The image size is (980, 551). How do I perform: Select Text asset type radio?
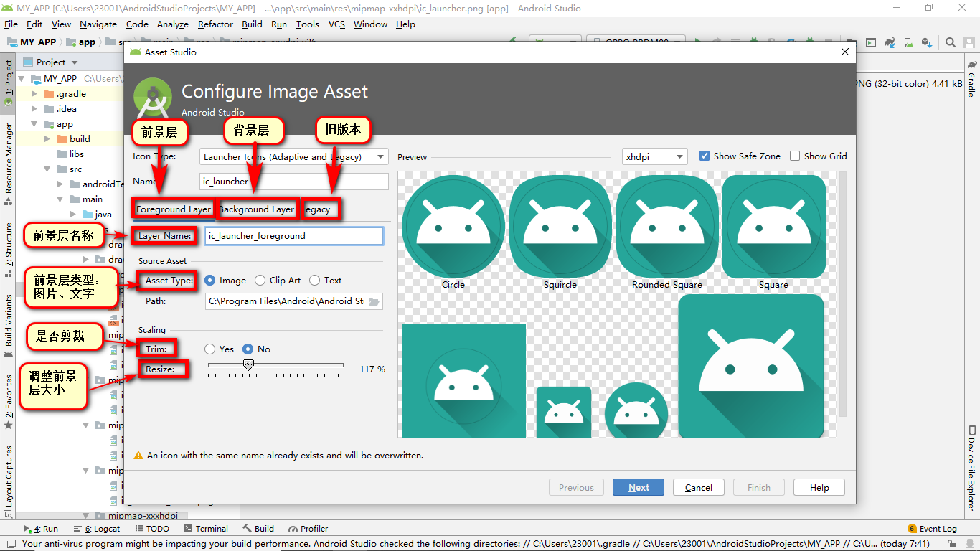[315, 281]
